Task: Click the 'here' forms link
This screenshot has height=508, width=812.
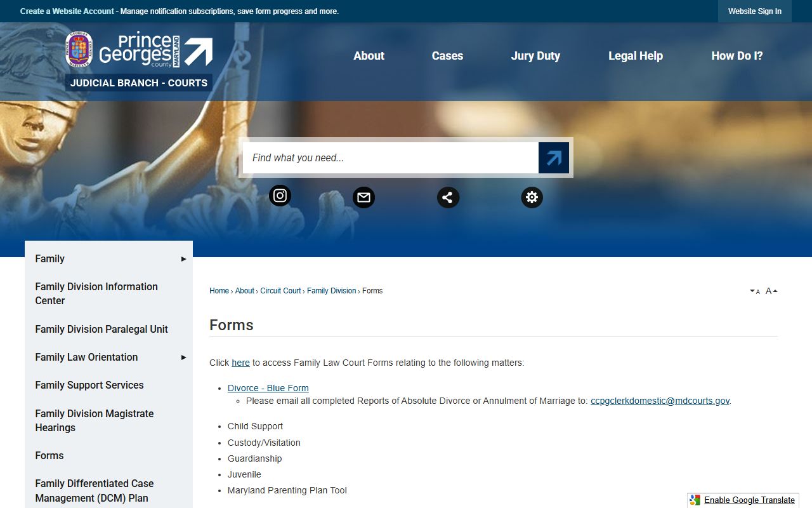Action: point(240,363)
